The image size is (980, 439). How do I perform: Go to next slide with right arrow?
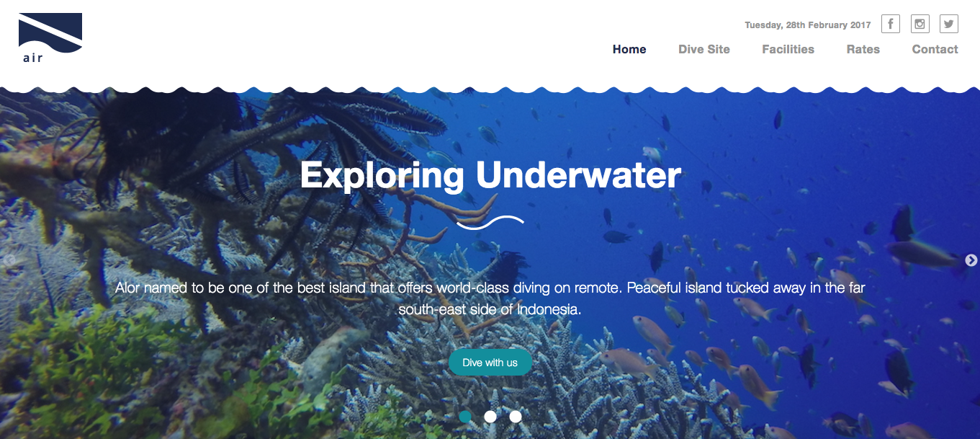(971, 260)
